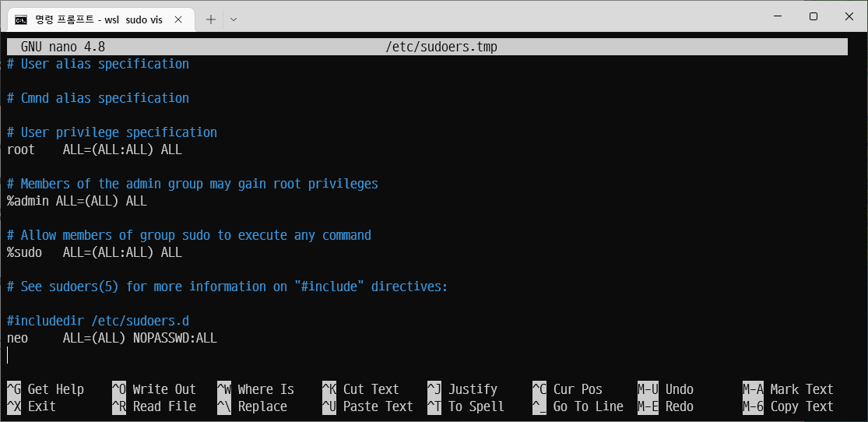Click the ^U Paste Text shortcut
The width and height of the screenshot is (868, 422).
pos(367,406)
